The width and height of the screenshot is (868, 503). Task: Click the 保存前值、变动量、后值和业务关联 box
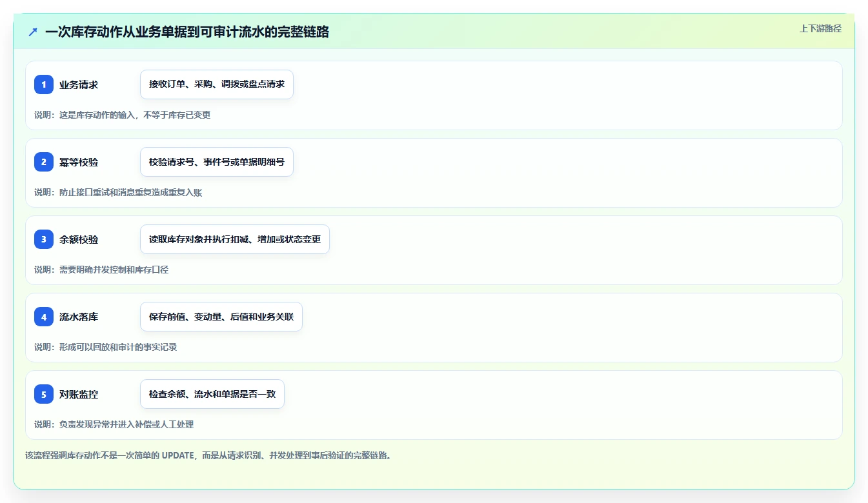tap(221, 317)
